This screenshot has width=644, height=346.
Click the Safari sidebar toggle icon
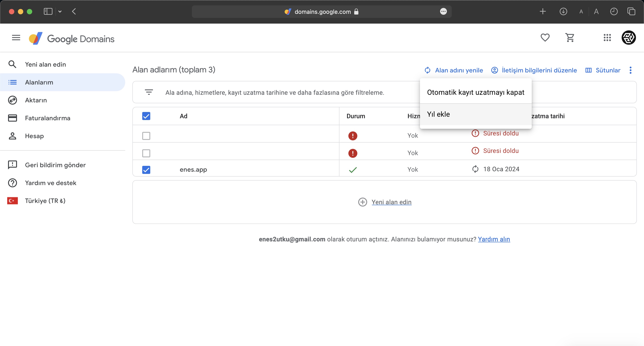tap(48, 11)
